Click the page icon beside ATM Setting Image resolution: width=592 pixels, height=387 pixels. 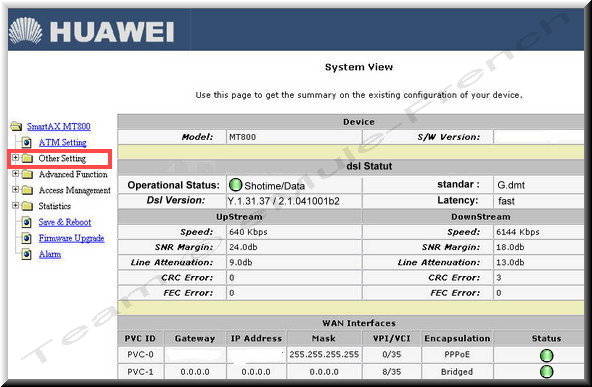[26, 142]
